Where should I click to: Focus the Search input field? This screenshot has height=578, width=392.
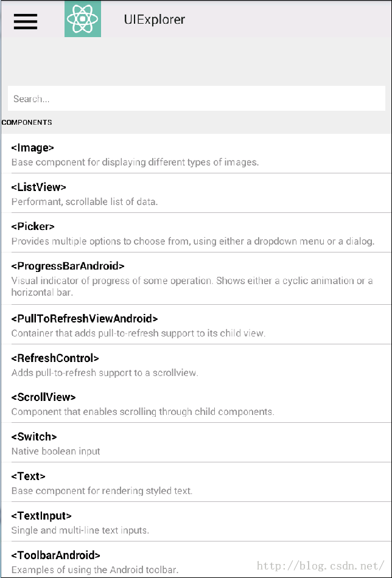[x=196, y=99]
